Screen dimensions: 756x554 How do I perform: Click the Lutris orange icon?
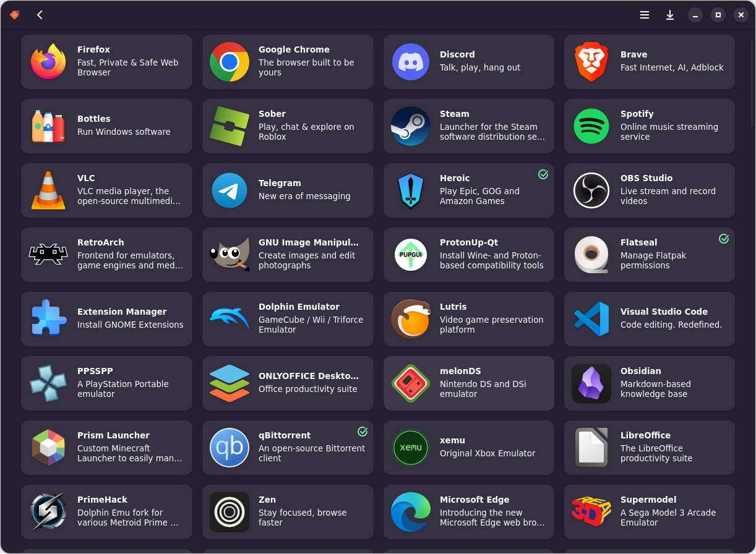coord(411,319)
